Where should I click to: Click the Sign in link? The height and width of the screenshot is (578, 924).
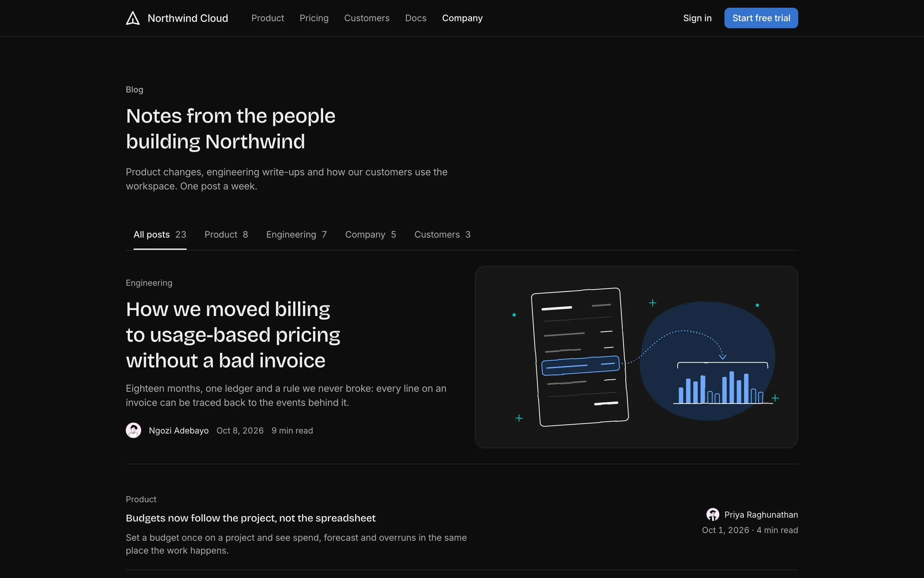point(697,18)
